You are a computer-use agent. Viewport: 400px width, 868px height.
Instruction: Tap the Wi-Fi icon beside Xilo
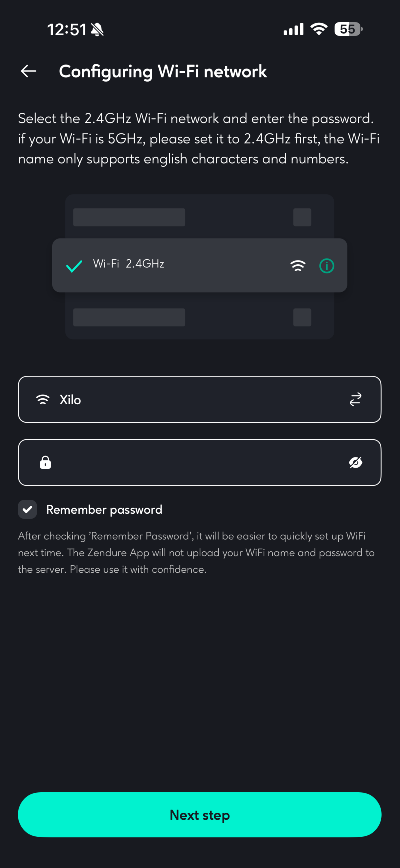43,400
